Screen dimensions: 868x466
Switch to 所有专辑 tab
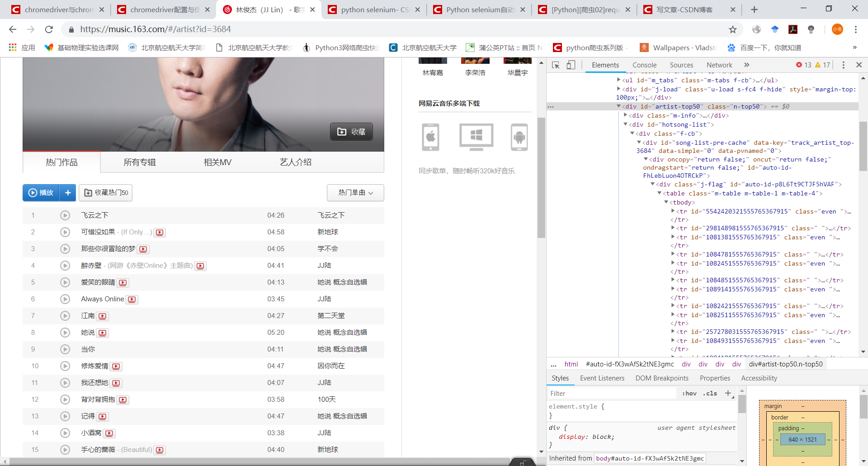point(140,162)
